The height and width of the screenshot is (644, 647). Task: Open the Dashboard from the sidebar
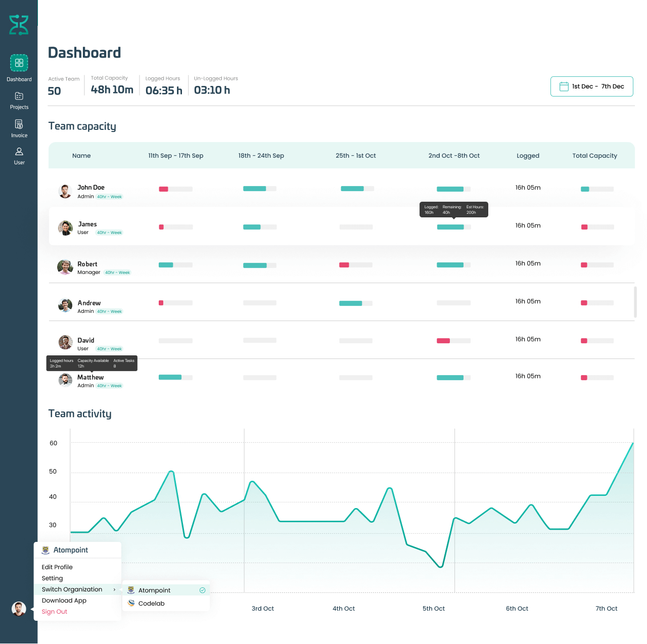pyautogui.click(x=19, y=67)
